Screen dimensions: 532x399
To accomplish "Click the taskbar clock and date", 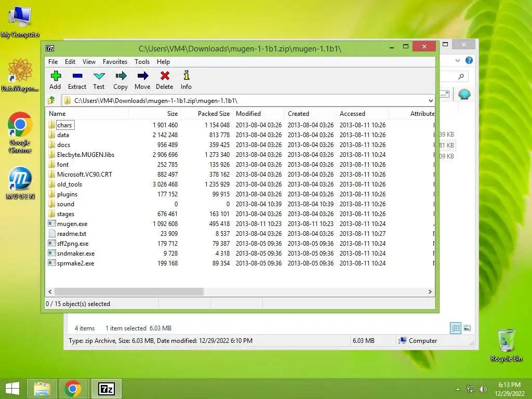I will (x=509, y=389).
